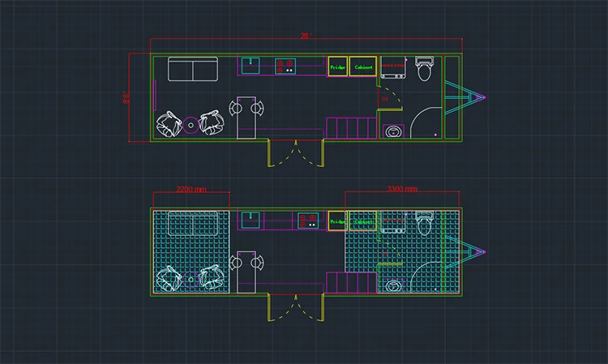Select the dining table in the upper plan
Screen dimensions: 608x364
point(246,118)
